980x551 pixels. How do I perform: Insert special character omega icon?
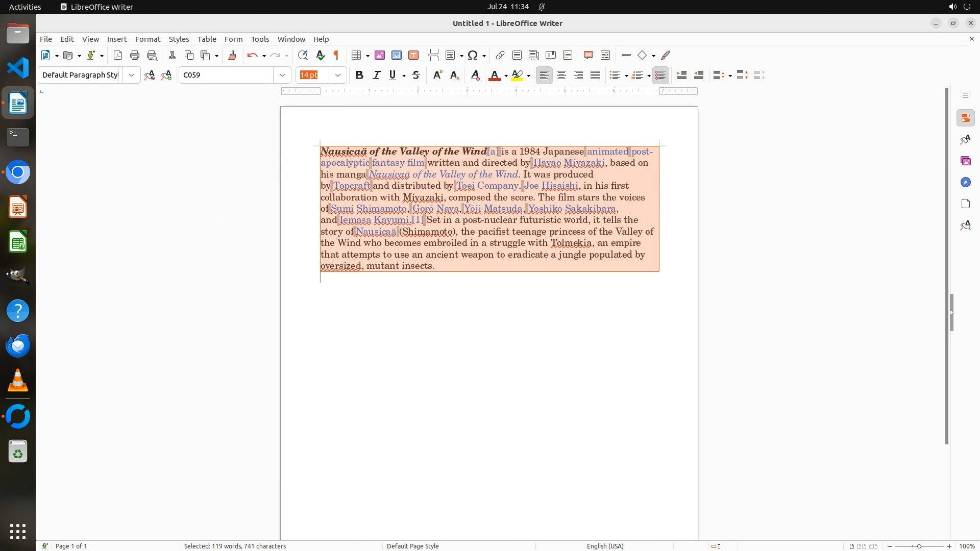click(473, 56)
